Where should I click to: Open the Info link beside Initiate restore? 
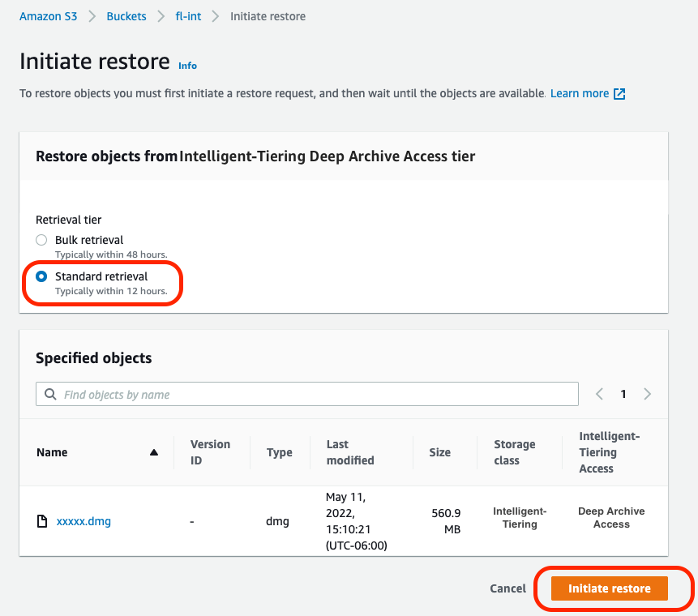pyautogui.click(x=187, y=66)
